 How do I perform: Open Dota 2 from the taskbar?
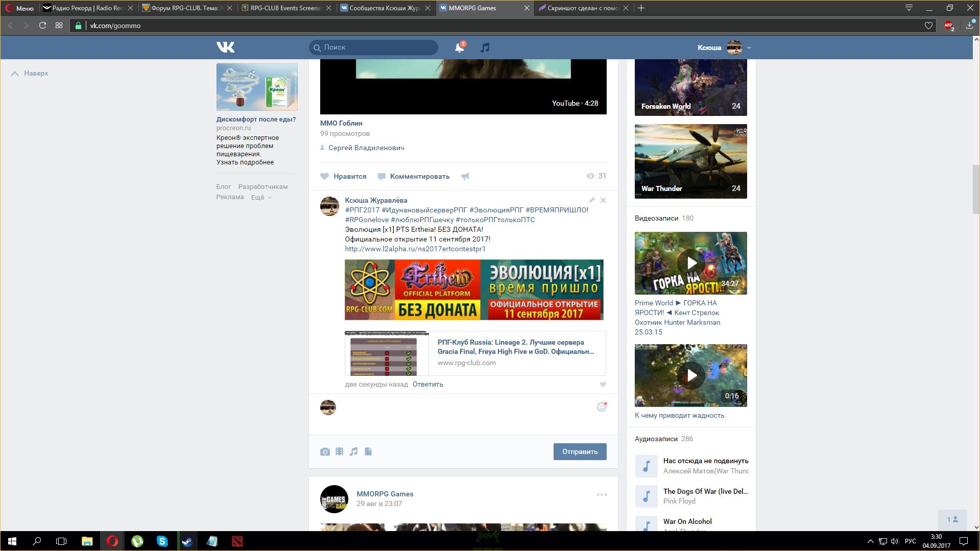click(237, 541)
